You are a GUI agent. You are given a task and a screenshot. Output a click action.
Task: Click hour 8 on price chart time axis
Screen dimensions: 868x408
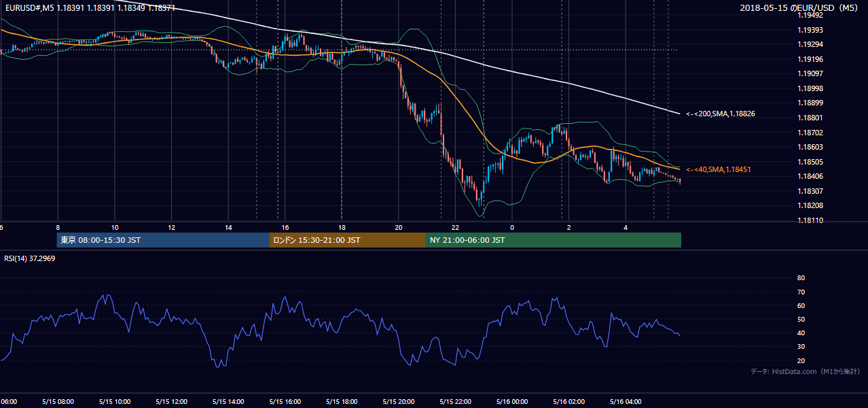coord(58,227)
